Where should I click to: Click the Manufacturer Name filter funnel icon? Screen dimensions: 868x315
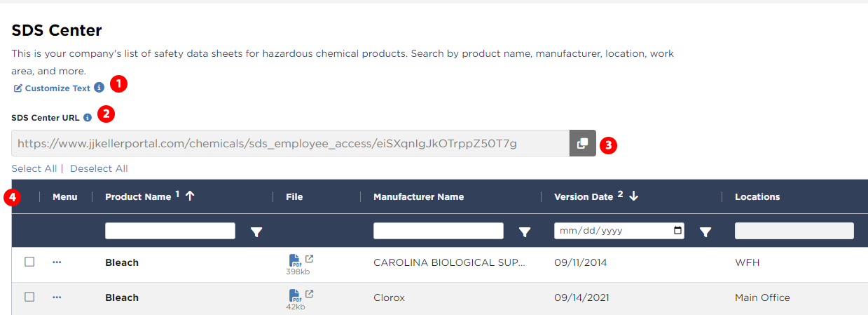point(524,232)
